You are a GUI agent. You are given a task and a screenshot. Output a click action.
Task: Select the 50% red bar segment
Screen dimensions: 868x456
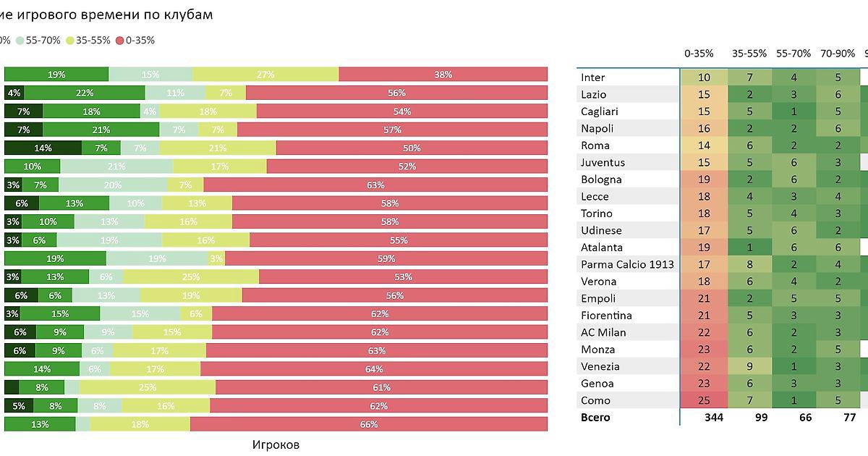(412, 148)
